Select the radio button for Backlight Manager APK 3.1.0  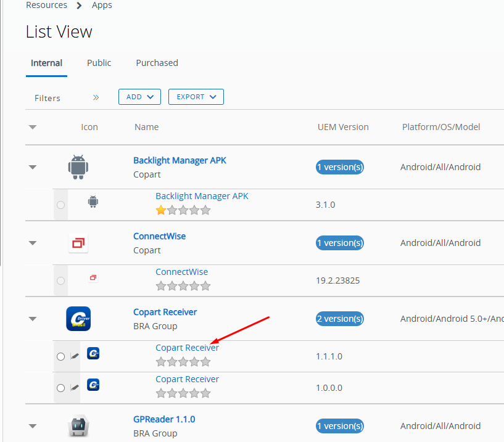click(60, 205)
